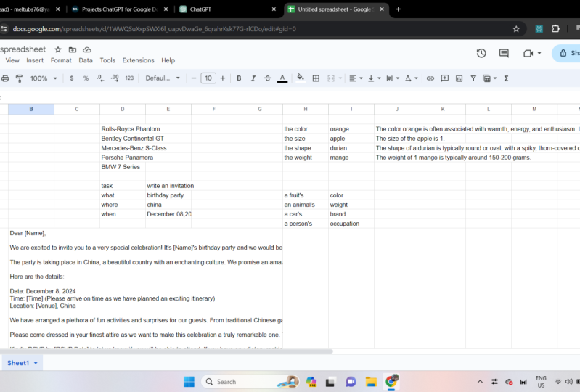
Task: Open the Help menu
Action: pyautogui.click(x=168, y=60)
